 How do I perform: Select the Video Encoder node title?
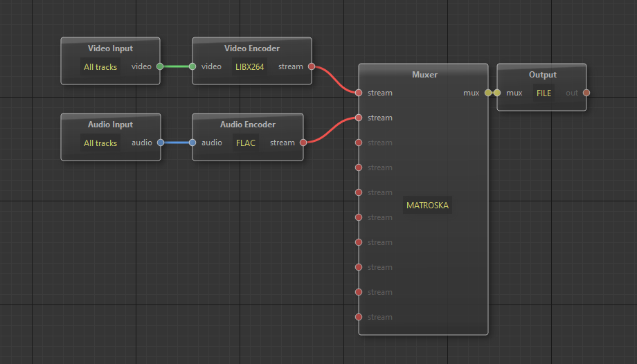(x=252, y=48)
